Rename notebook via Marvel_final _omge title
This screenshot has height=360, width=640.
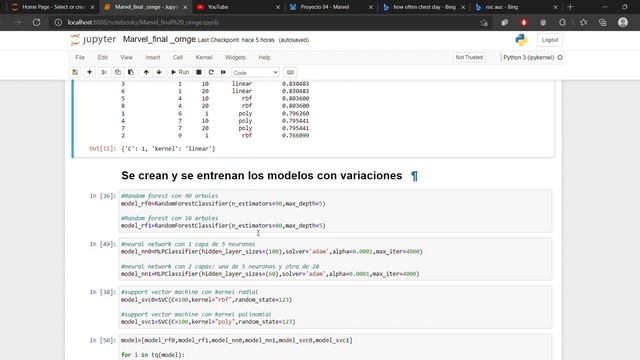pyautogui.click(x=159, y=40)
